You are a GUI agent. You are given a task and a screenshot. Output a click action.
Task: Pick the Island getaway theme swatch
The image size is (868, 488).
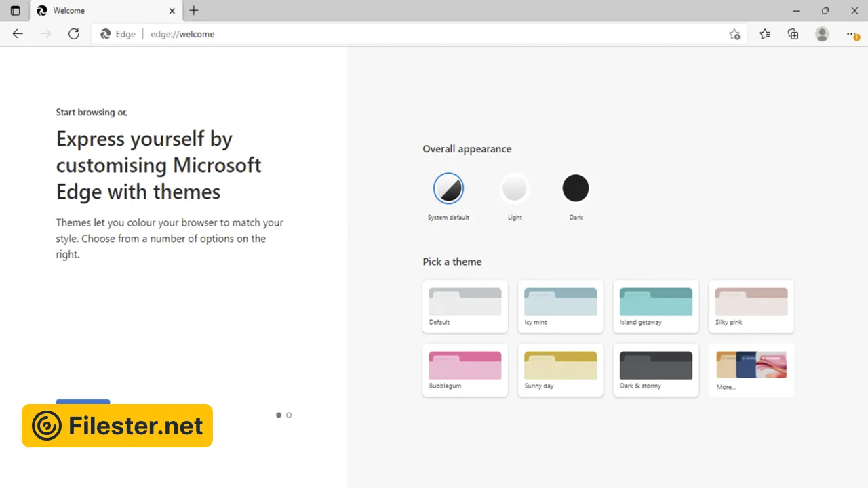[656, 306]
